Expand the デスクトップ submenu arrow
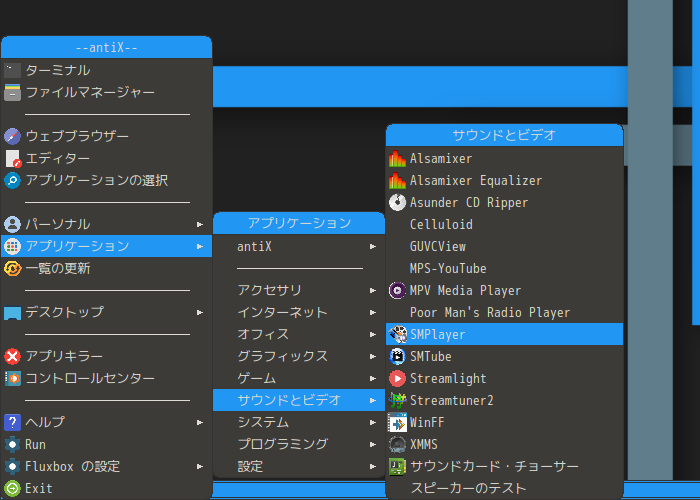Screen dimensions: 700x500 point(200,312)
